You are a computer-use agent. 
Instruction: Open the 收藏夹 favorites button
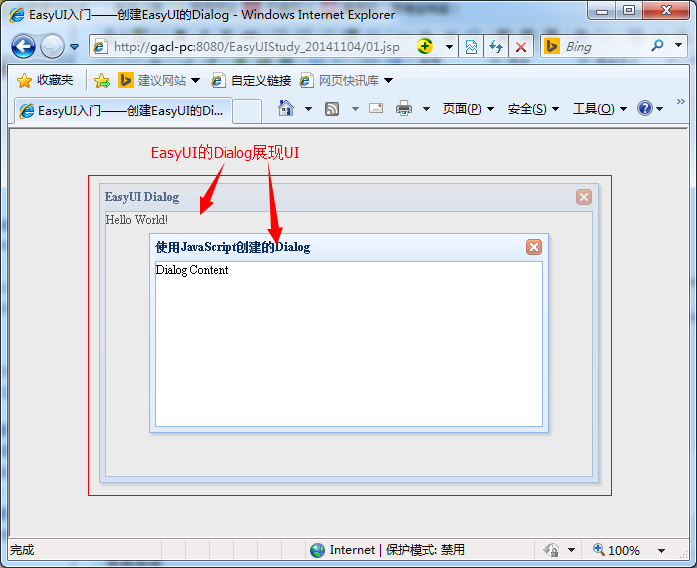[45, 80]
